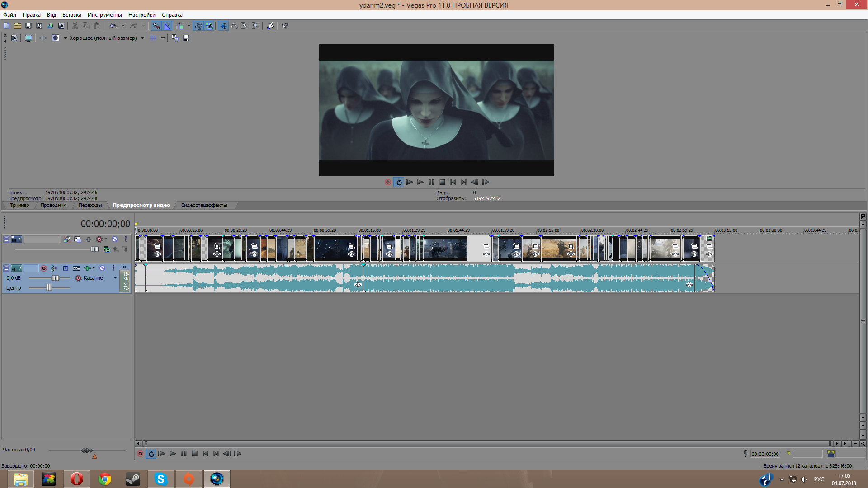Open the Инструменты menu

(x=104, y=15)
